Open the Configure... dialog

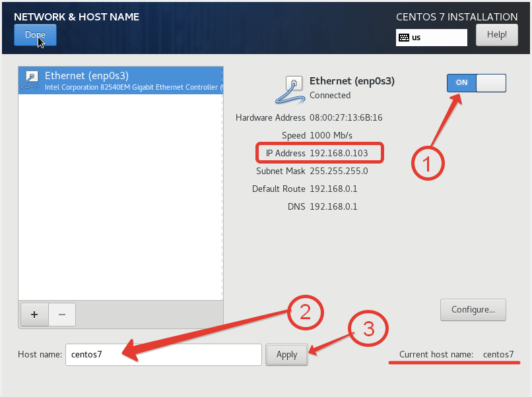pyautogui.click(x=473, y=309)
